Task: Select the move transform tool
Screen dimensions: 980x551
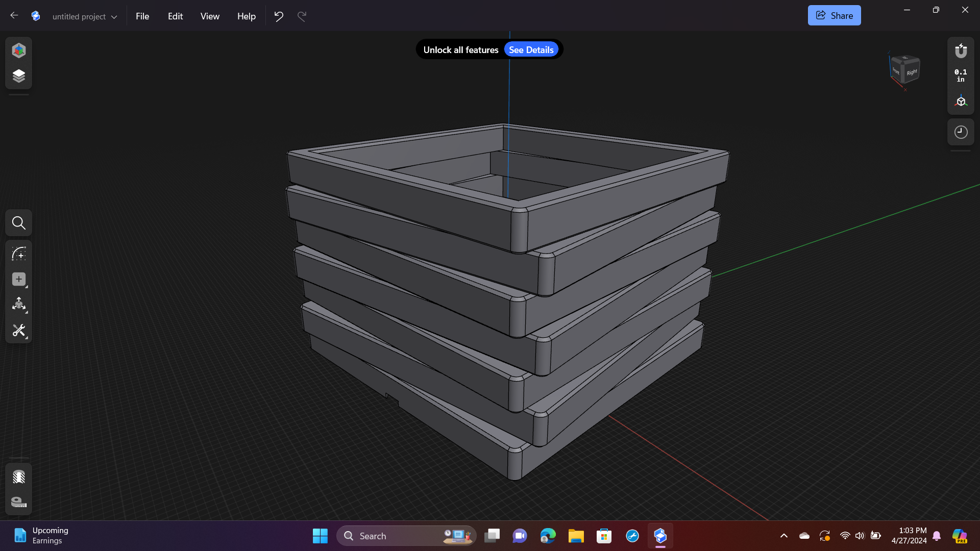Action: pos(18,304)
